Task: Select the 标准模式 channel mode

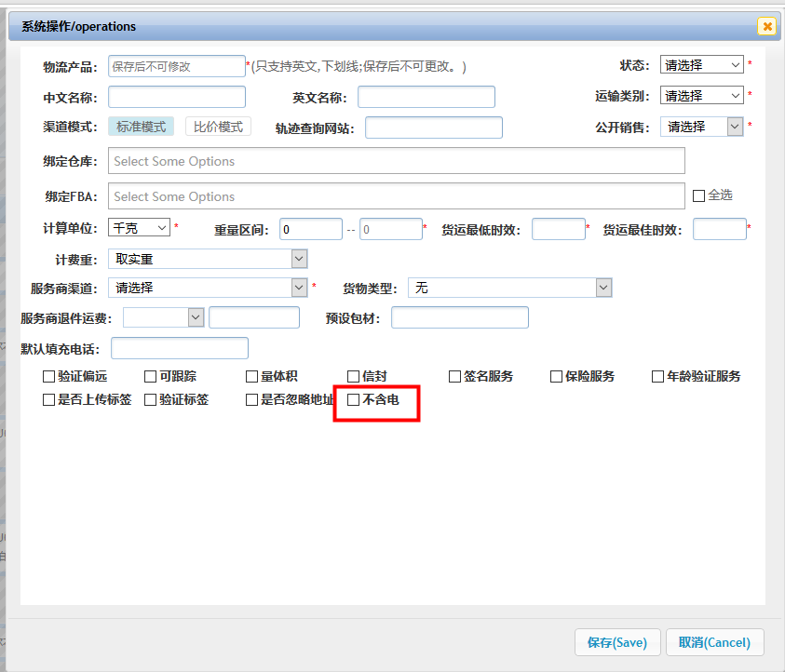Action: [141, 127]
